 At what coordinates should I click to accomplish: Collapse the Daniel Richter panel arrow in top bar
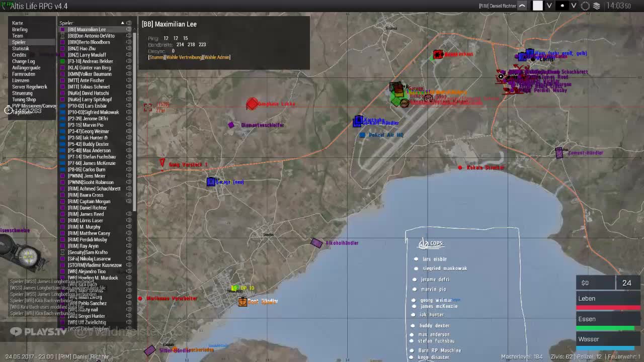(x=522, y=6)
